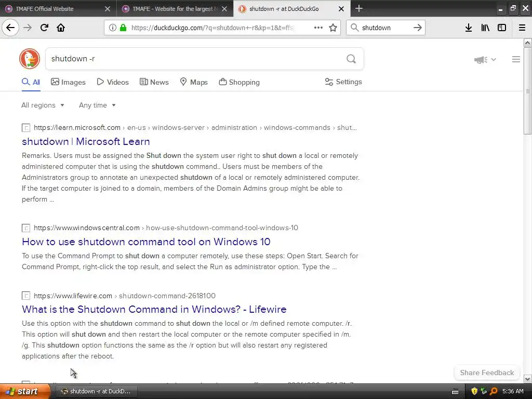Reload the current page
The width and height of the screenshot is (532, 399).
pos(44,28)
